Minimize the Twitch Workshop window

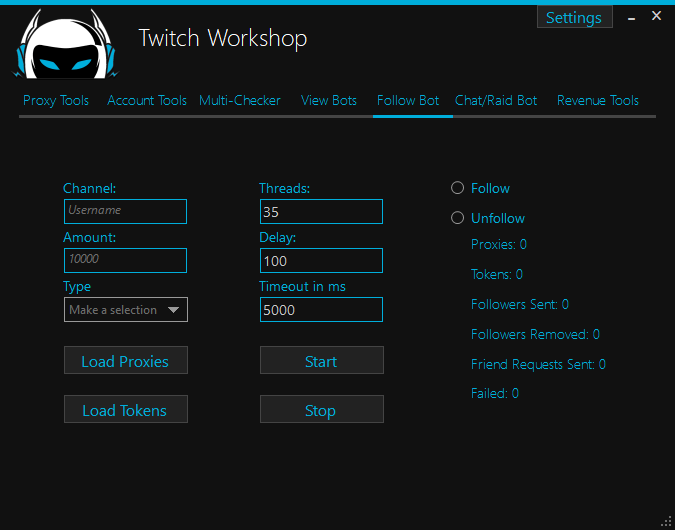coord(630,16)
